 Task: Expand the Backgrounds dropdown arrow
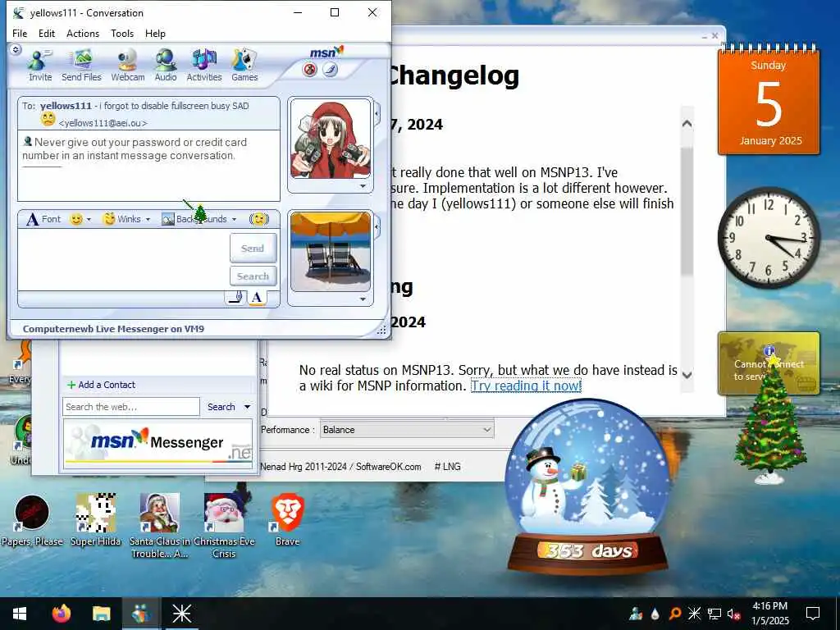click(x=234, y=220)
